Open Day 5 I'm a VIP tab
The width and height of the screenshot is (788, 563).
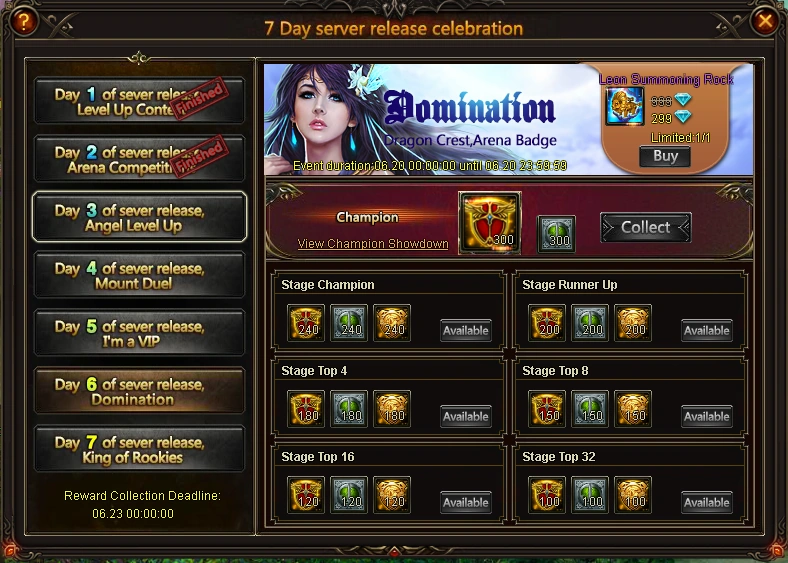[139, 333]
